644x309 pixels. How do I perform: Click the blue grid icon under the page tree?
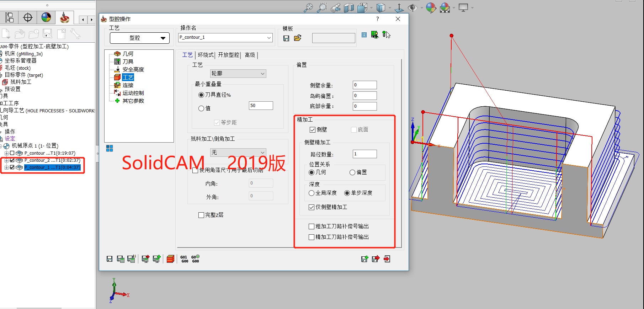coord(110,148)
